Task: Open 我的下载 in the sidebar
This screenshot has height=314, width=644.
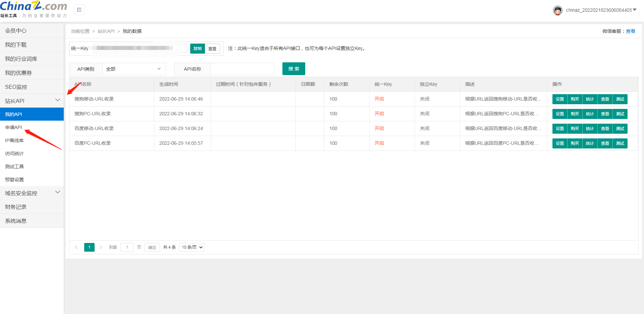Action: 32,45
